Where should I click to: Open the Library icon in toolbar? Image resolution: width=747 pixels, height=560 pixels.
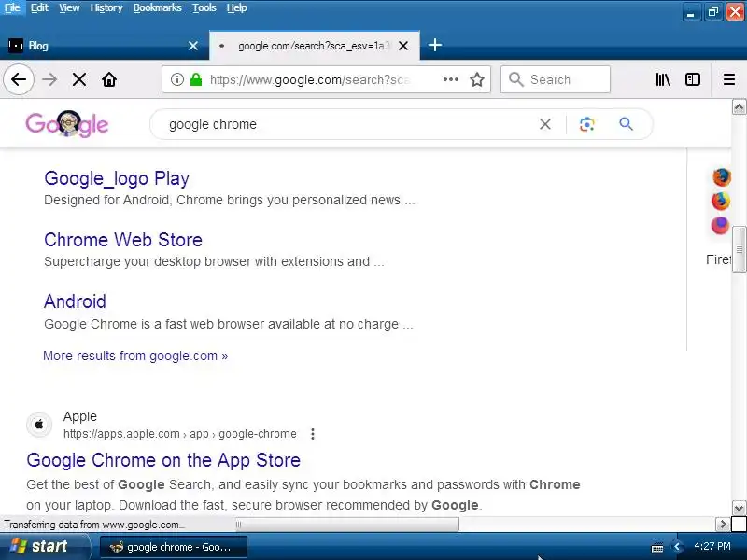663,79
